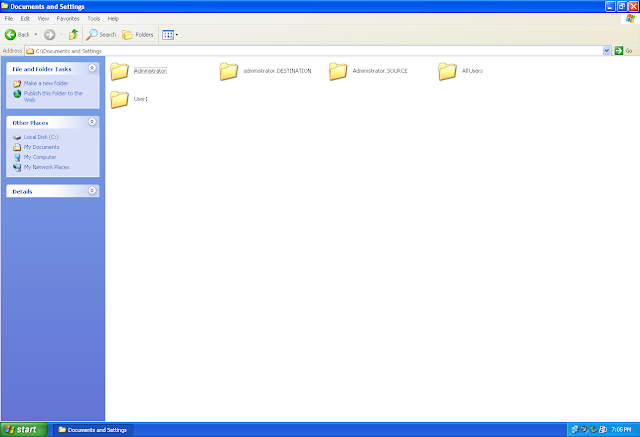Image resolution: width=640 pixels, height=437 pixels.
Task: Click the Forward arrow button
Action: click(49, 35)
